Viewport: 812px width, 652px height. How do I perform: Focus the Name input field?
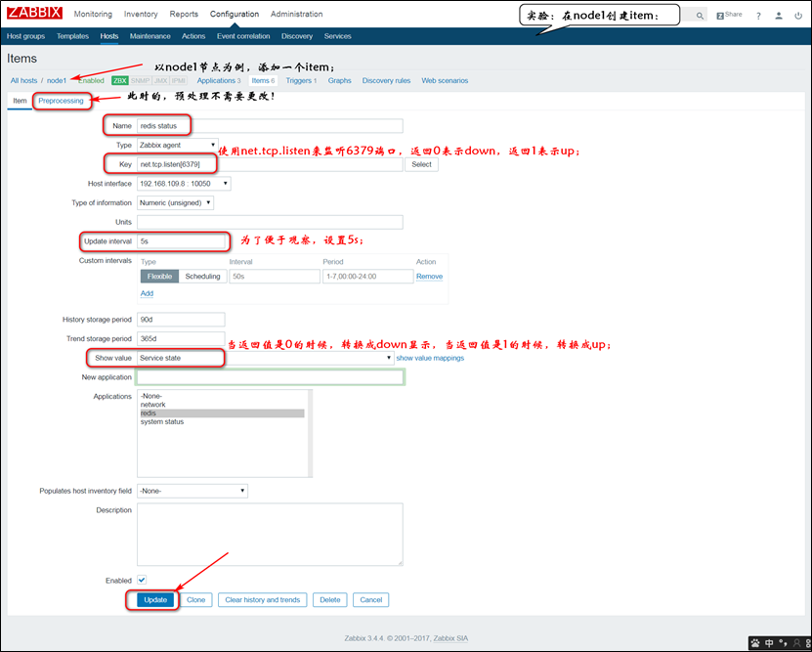pos(270,126)
